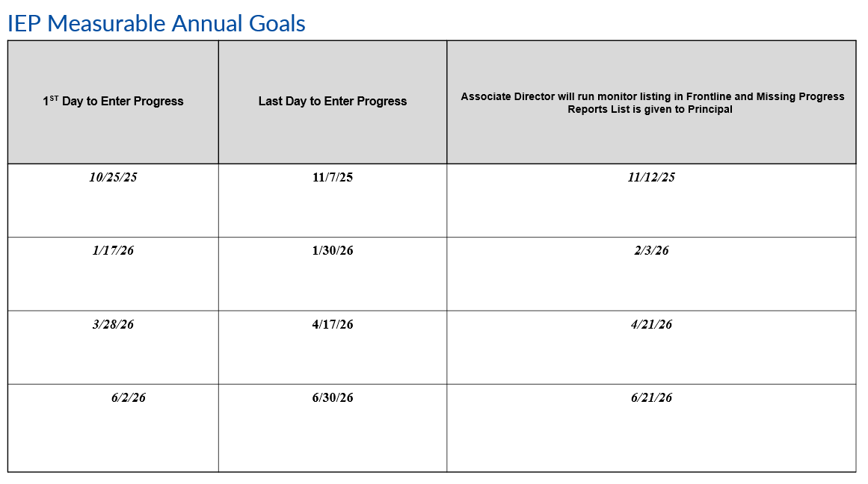Click the 6/21/26 date in last row
Screen dimensions: 868x484
click(651, 397)
